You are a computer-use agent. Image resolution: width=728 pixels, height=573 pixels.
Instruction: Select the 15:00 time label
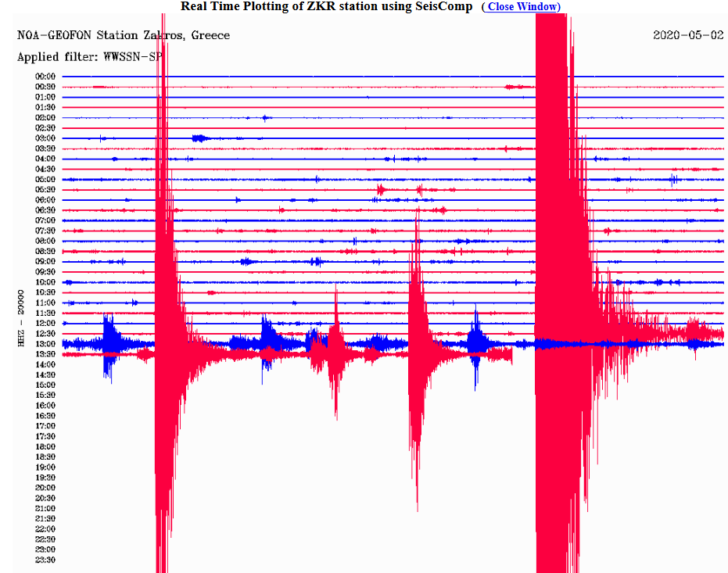point(45,385)
